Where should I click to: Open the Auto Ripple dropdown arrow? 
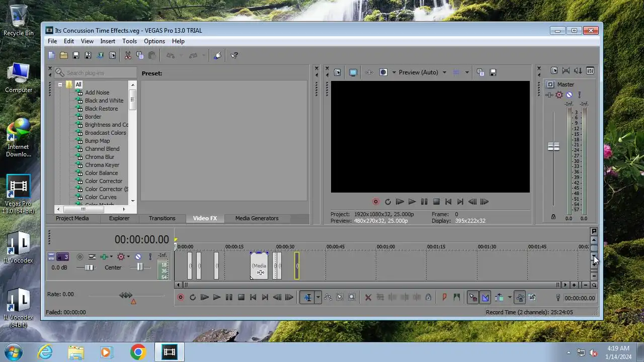510,298
